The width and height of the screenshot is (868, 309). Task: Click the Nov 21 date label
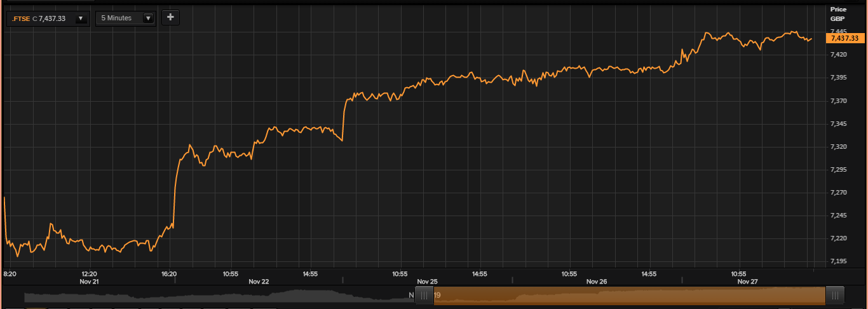pos(89,281)
